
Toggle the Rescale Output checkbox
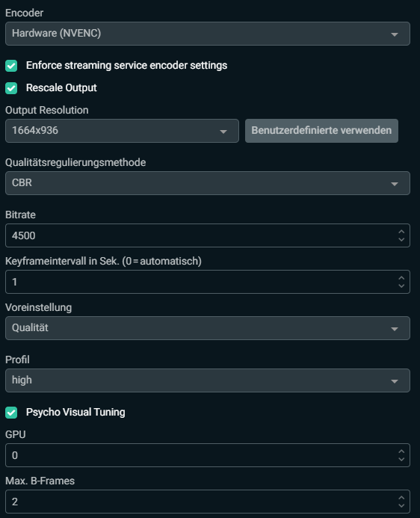click(x=11, y=88)
